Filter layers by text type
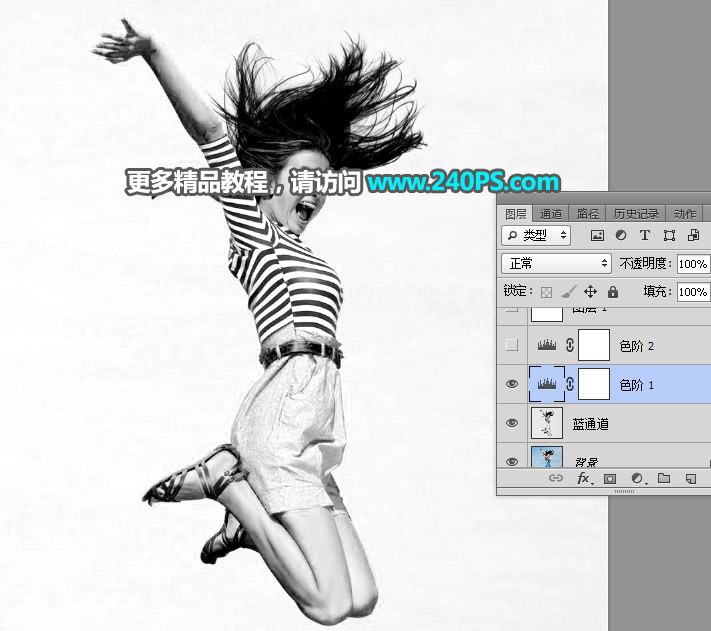Viewport: 711px width, 631px height. (644, 236)
